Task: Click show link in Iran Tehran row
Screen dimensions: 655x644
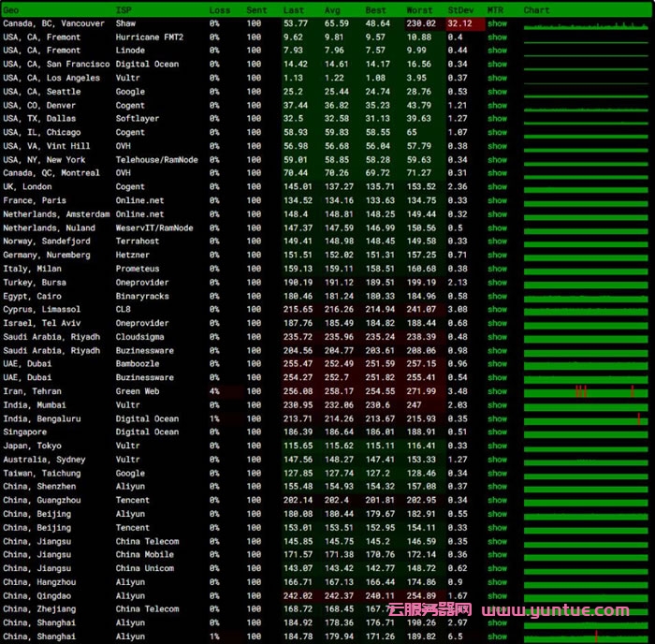Action: (497, 391)
